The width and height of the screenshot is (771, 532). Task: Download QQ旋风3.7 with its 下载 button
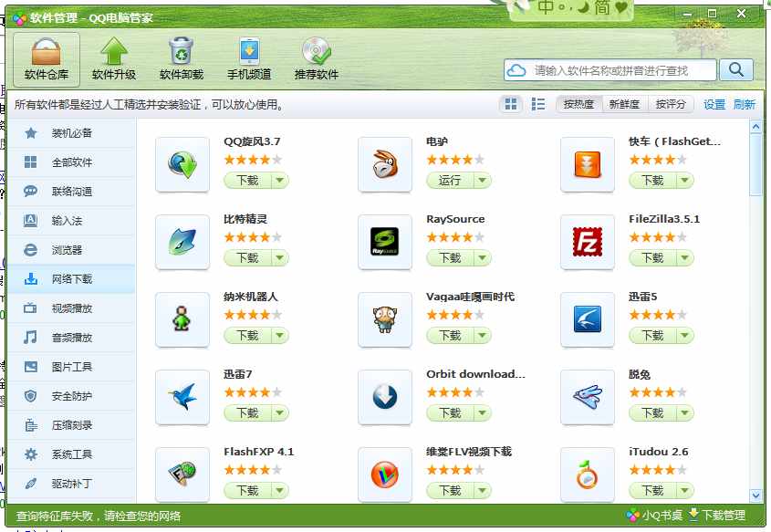click(x=247, y=181)
